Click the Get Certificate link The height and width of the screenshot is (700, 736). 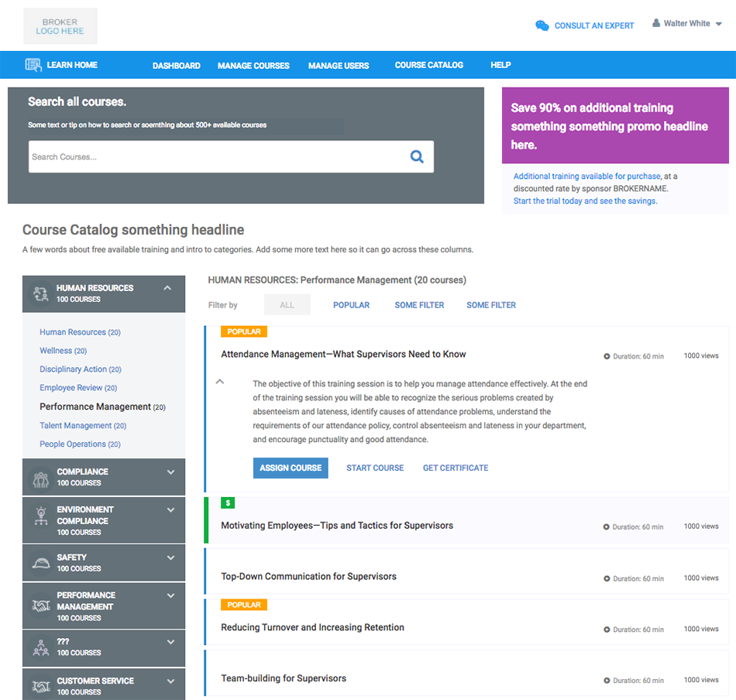tap(455, 468)
